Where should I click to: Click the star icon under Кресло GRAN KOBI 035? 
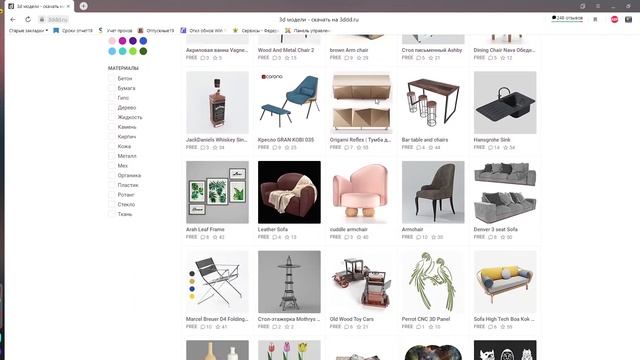287,147
